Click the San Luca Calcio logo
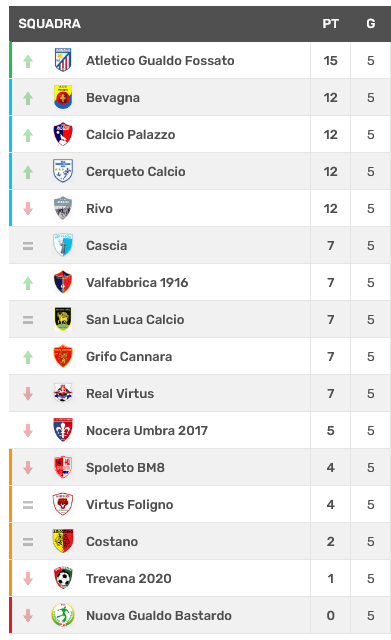 tap(63, 319)
